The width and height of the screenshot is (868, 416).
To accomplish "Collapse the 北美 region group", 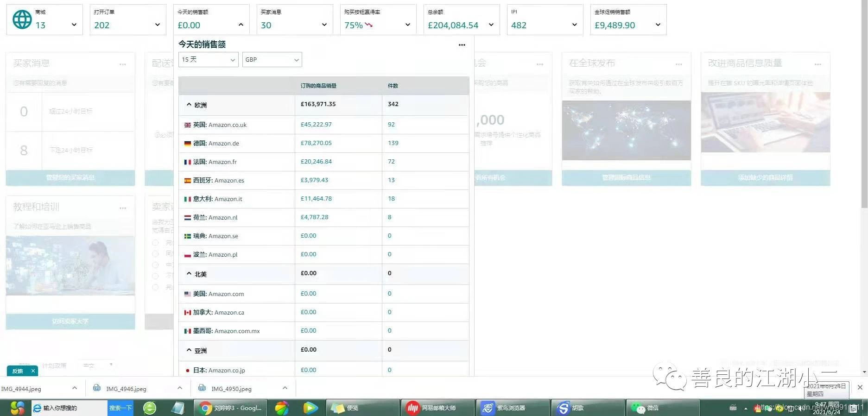I will pos(189,274).
